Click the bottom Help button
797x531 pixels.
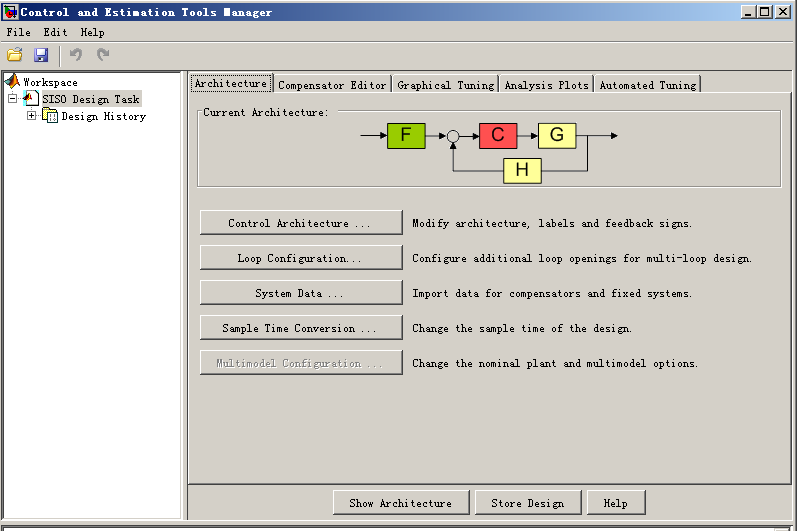pos(616,503)
